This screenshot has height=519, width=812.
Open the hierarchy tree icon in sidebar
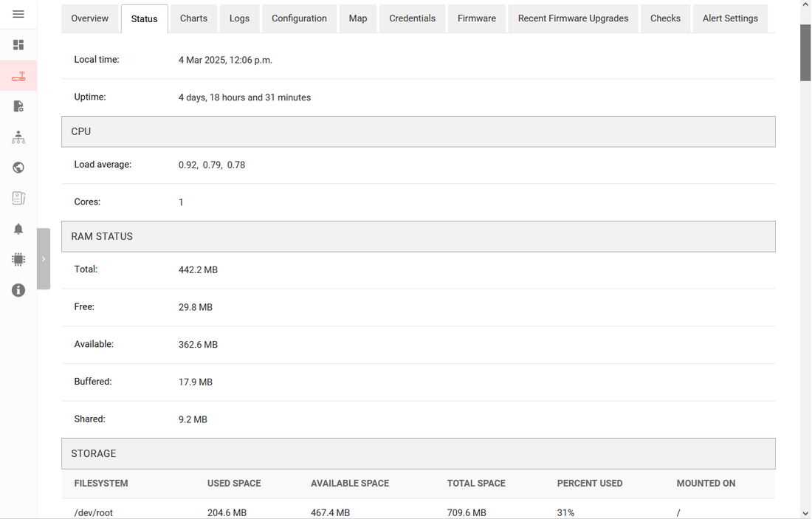[18, 137]
